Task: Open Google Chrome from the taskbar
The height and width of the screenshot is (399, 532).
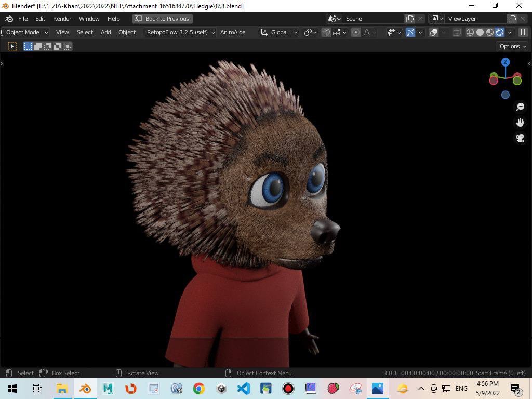Action: (199, 389)
